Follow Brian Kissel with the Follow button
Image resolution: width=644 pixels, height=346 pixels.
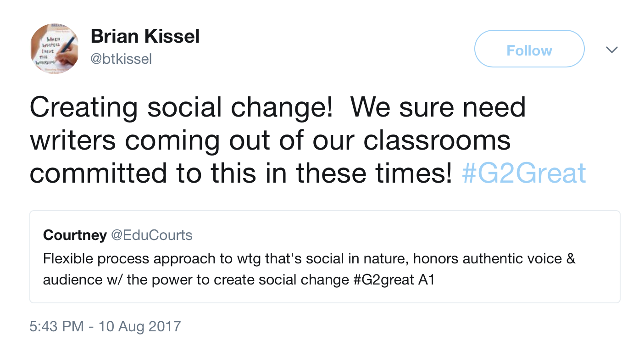click(529, 49)
